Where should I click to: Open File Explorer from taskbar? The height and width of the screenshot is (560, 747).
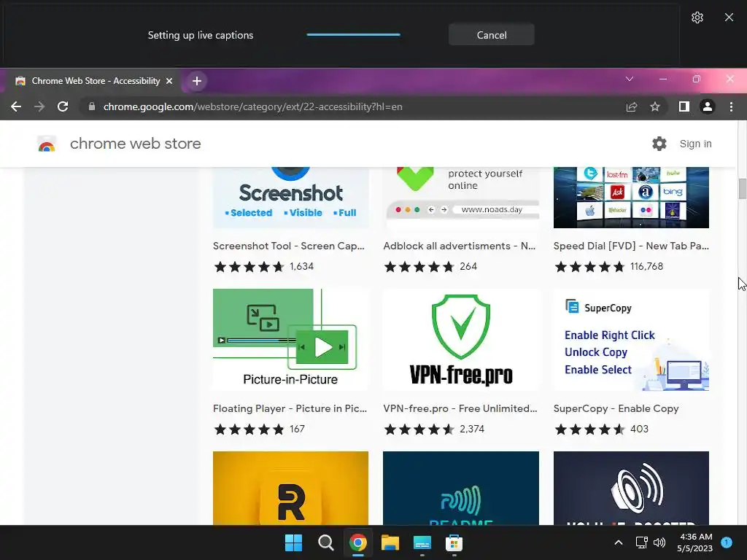click(390, 542)
